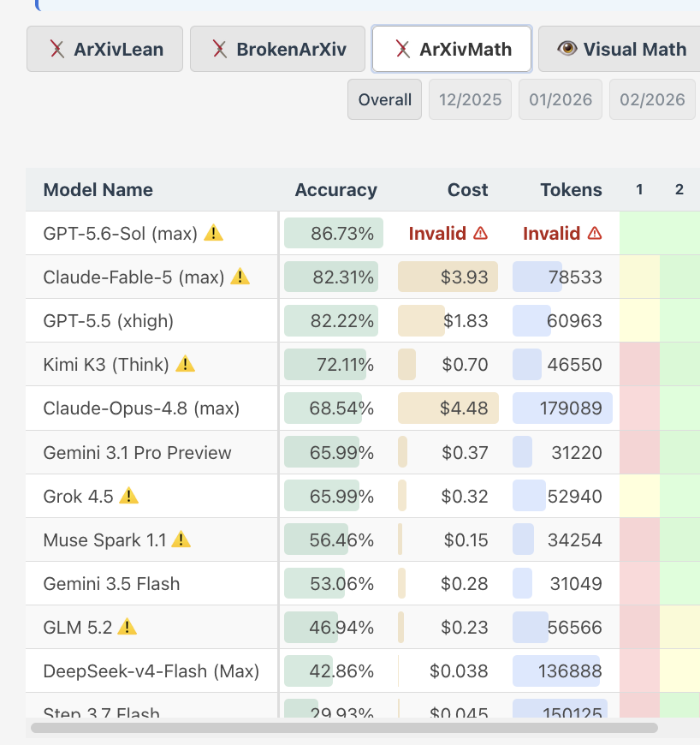Select the ArXivMath tab

pyautogui.click(x=452, y=49)
